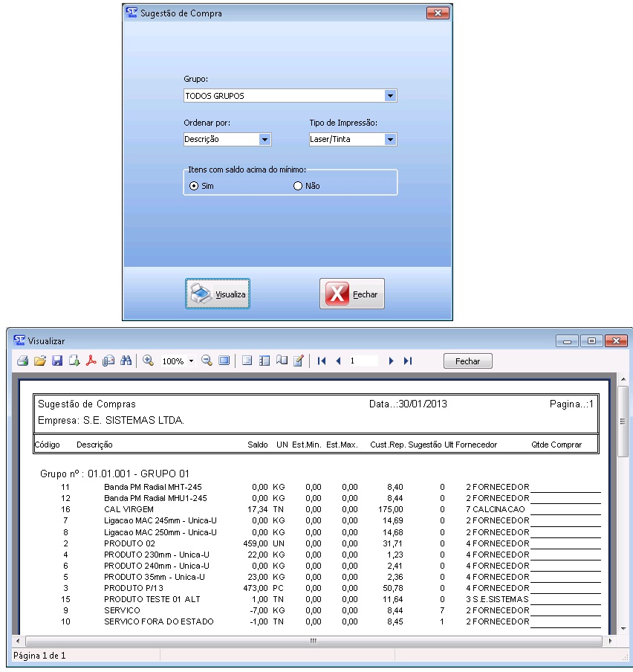Click the zoom out magnifier icon
Viewport: 633px width, 672px height.
pos(207,361)
